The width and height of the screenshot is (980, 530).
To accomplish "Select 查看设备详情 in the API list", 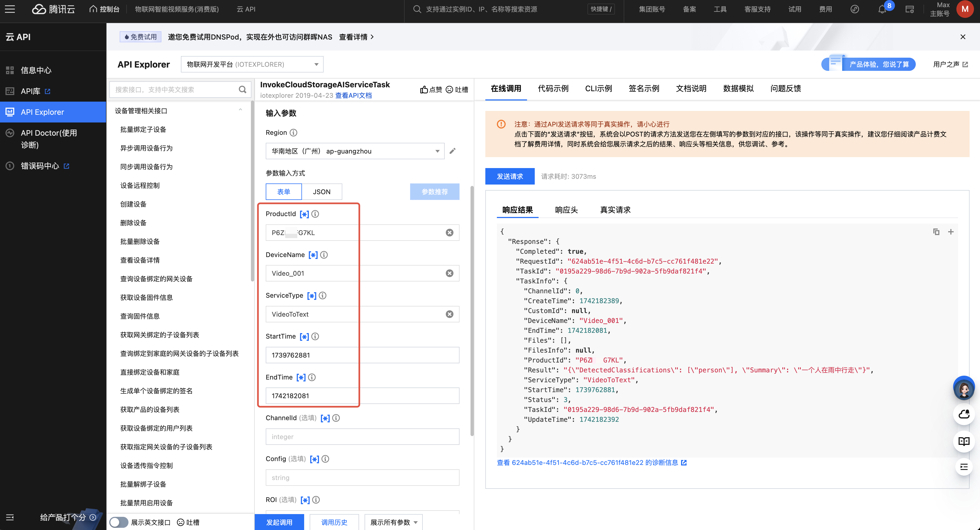I will [140, 260].
